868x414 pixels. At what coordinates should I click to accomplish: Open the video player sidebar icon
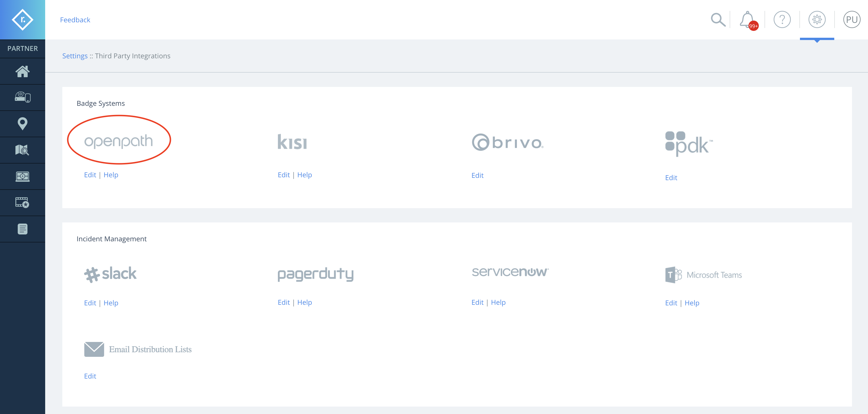[23, 176]
